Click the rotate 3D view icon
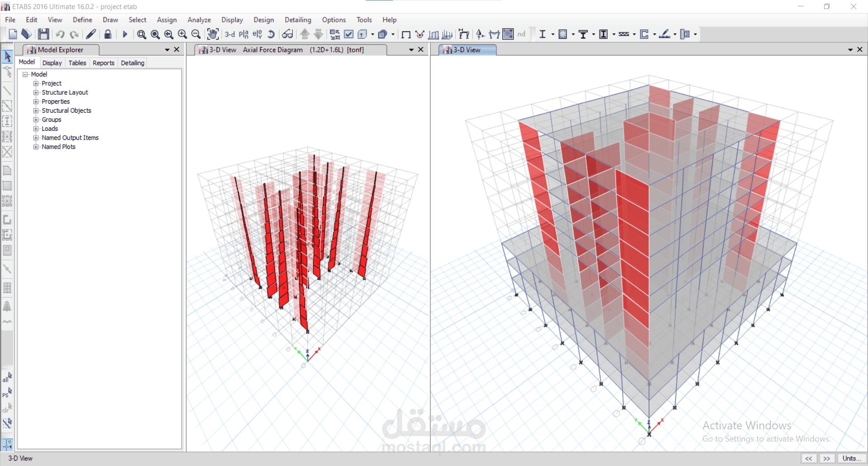The height and width of the screenshot is (466, 868). (271, 34)
